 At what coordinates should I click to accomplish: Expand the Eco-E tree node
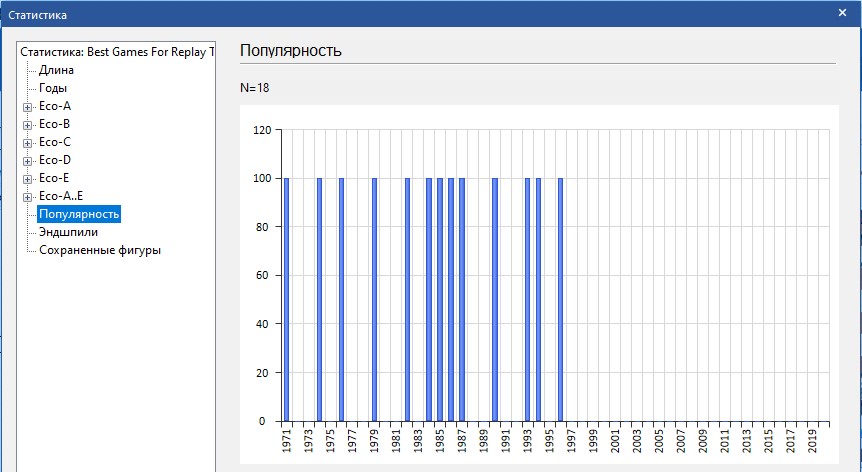[27, 179]
